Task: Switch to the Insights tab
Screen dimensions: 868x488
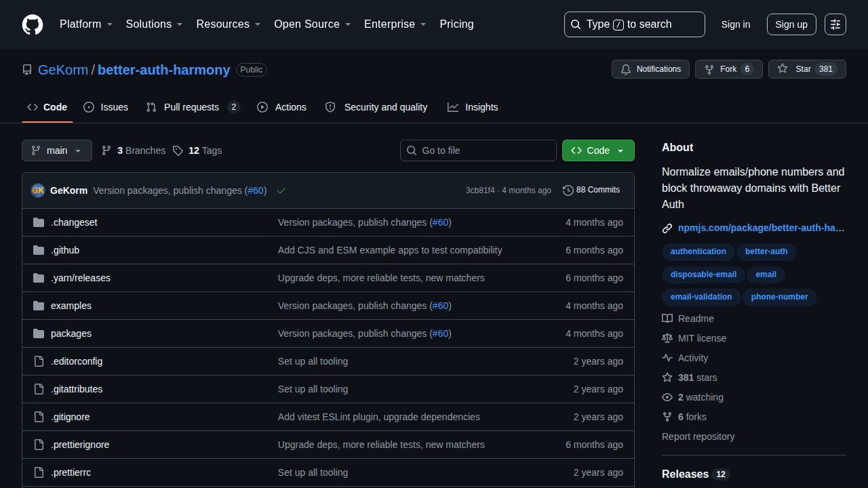Action: click(x=473, y=107)
